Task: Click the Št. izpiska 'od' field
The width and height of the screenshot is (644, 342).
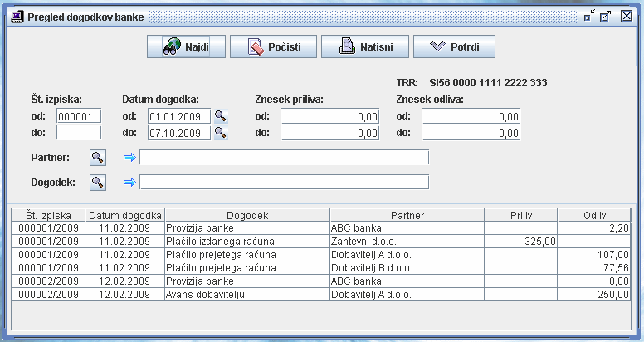Action: [79, 116]
